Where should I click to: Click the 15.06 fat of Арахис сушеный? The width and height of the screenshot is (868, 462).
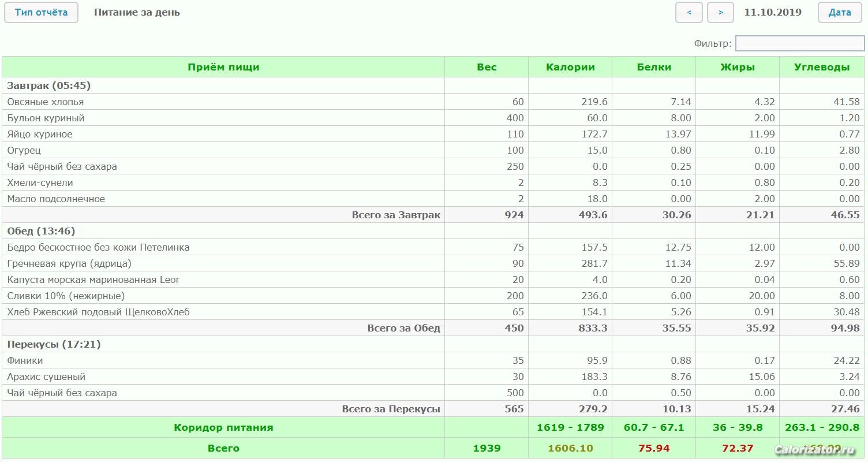pos(762,377)
